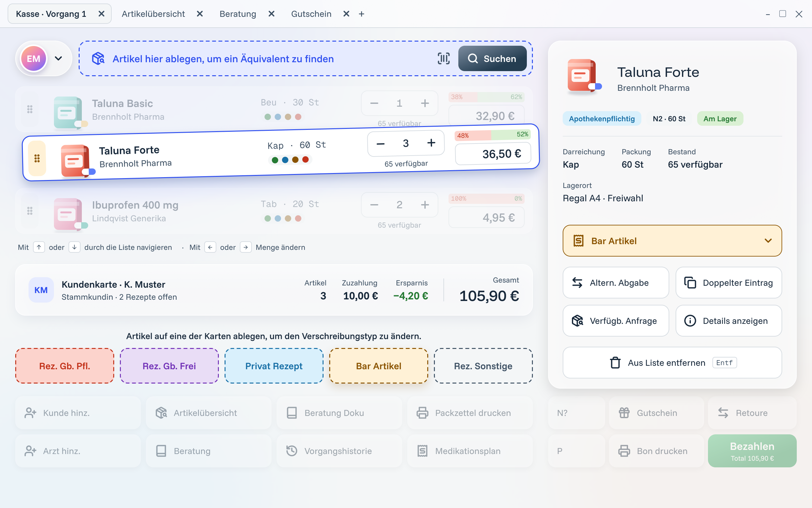Click Arzt hinz. button
Screen dimensions: 812x508
(78, 451)
